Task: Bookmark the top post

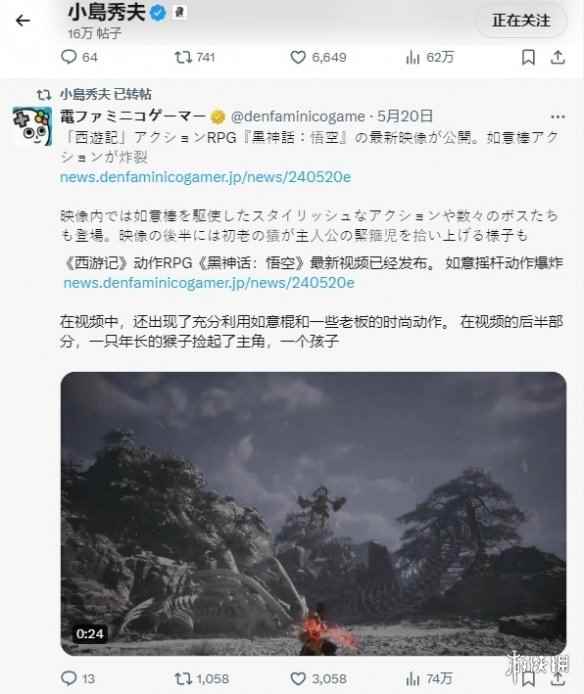Action: click(528, 57)
